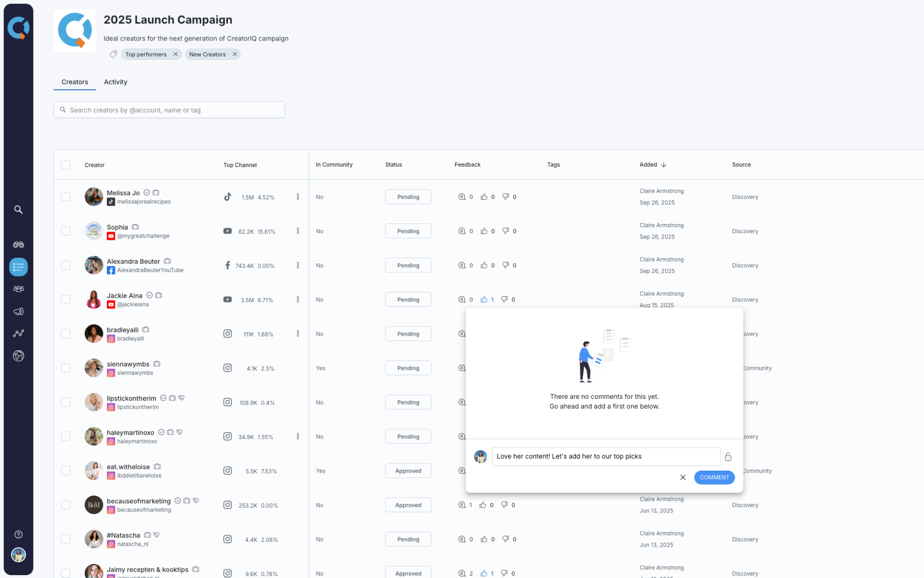Click the thumbs down icon for Sophia
Image resolution: width=924 pixels, height=578 pixels.
pos(505,231)
